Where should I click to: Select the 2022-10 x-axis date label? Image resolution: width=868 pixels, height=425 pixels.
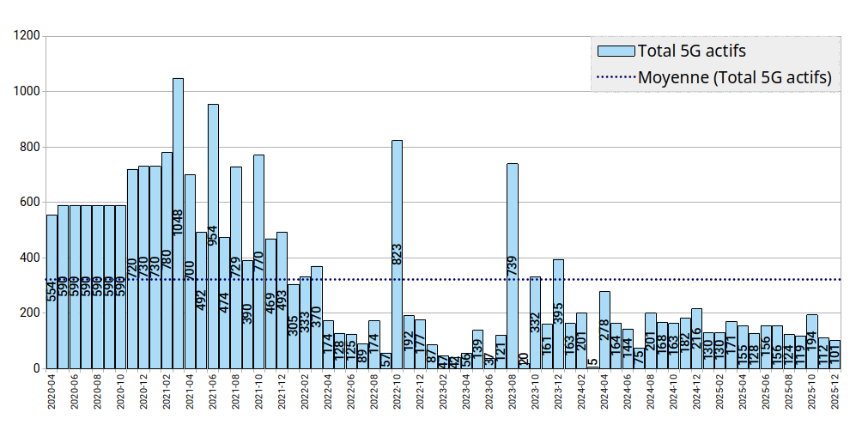(398, 396)
